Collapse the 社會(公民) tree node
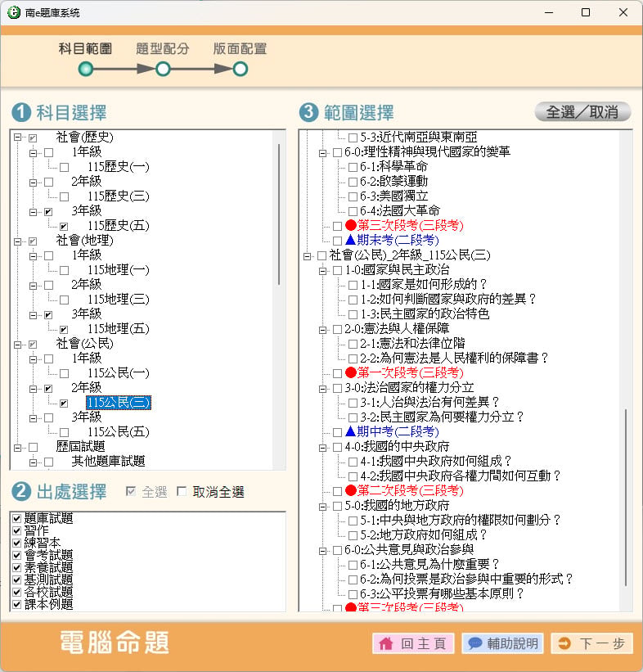This screenshot has height=672, width=643. 17,345
